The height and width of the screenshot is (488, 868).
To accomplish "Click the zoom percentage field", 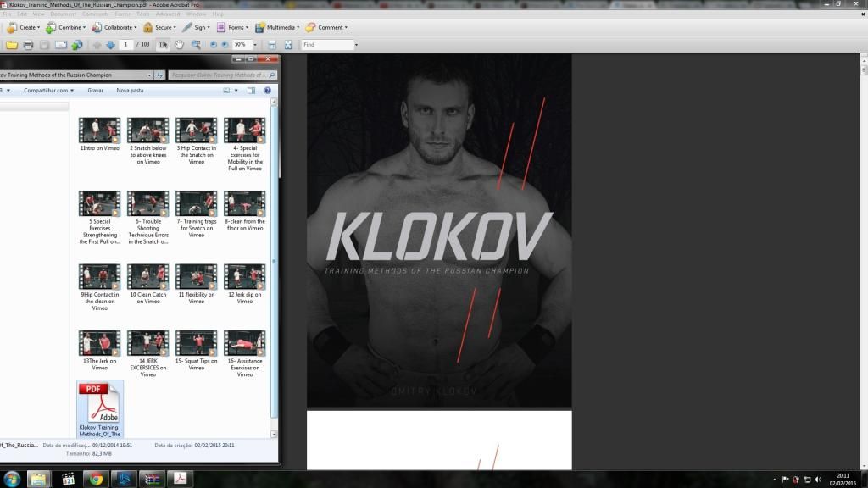I will pos(242,45).
